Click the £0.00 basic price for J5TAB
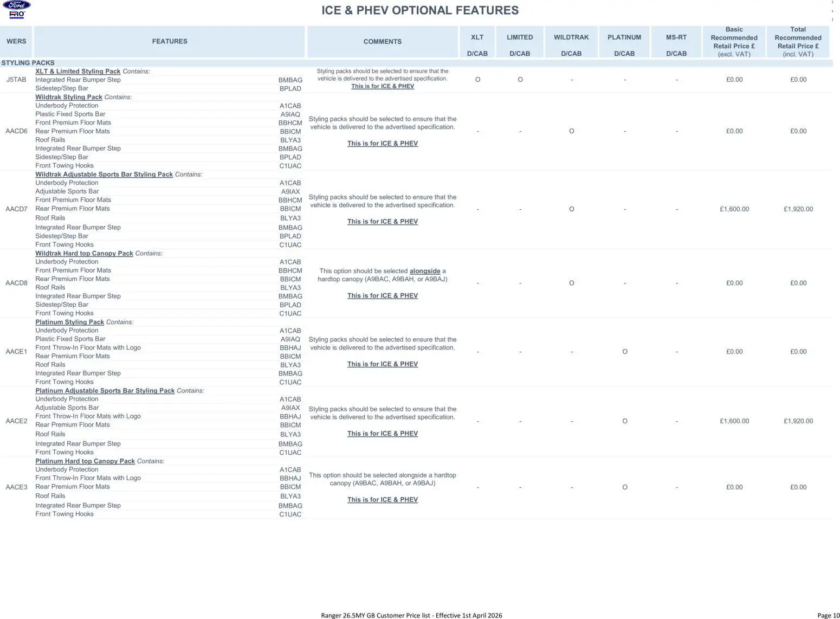840x619 pixels. point(734,80)
